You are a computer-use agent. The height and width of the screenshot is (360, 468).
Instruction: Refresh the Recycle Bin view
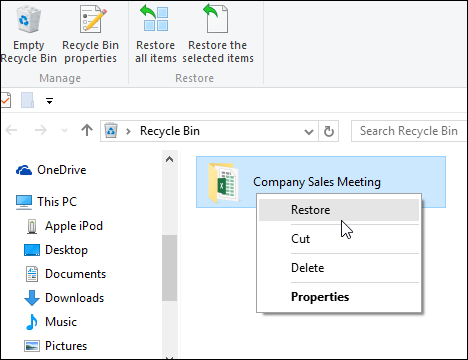pyautogui.click(x=329, y=131)
